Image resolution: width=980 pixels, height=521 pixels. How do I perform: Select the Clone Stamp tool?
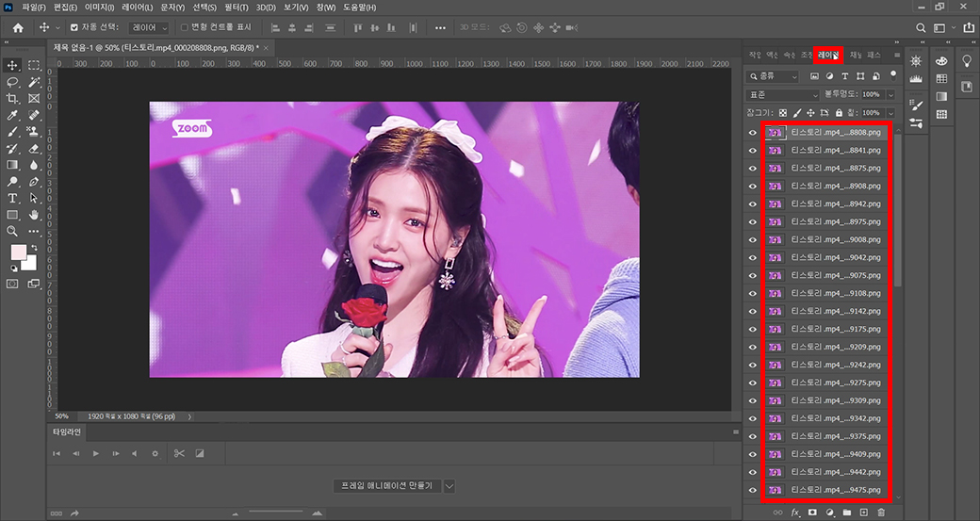(x=34, y=132)
